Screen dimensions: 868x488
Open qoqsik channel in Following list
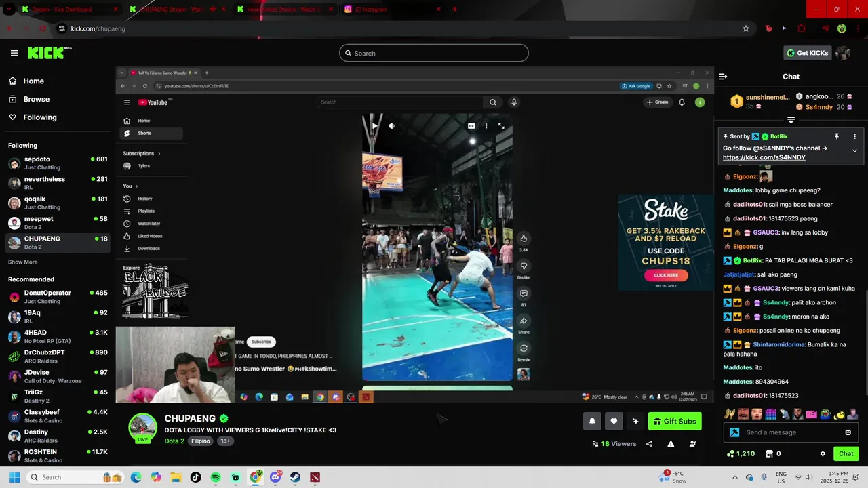58,203
